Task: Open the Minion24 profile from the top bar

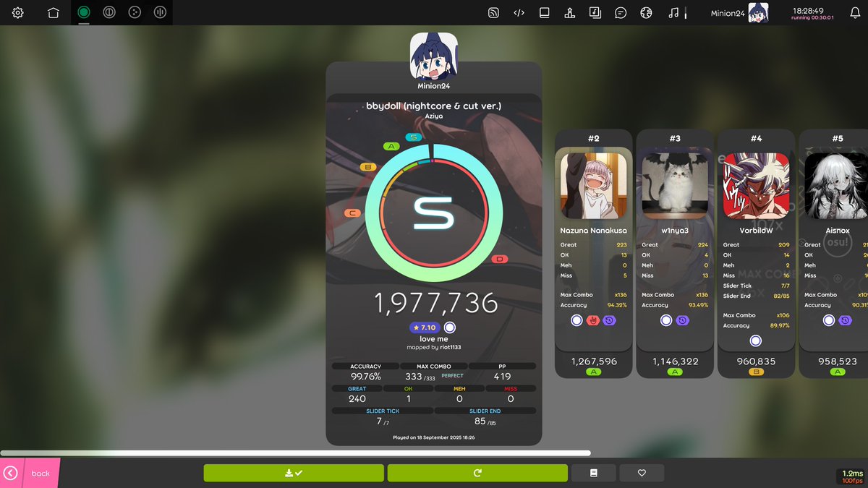Action: click(745, 12)
